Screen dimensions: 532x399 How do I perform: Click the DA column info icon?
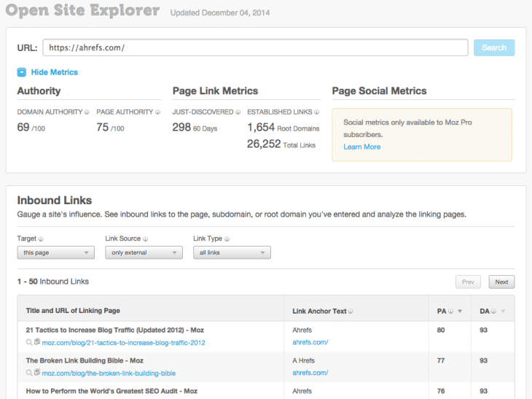493,311
